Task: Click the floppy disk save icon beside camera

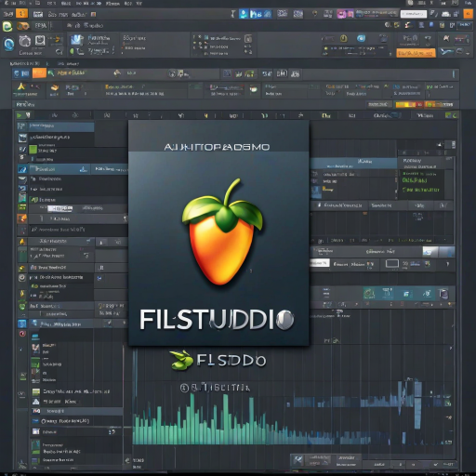Action: pyautogui.click(x=40, y=41)
